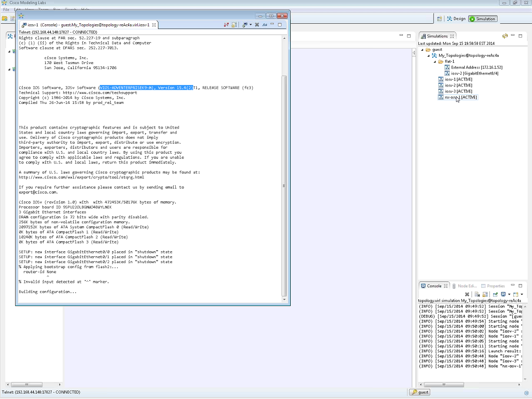Click the refresh simulations icon
This screenshot has width=532, height=399.
[505, 36]
